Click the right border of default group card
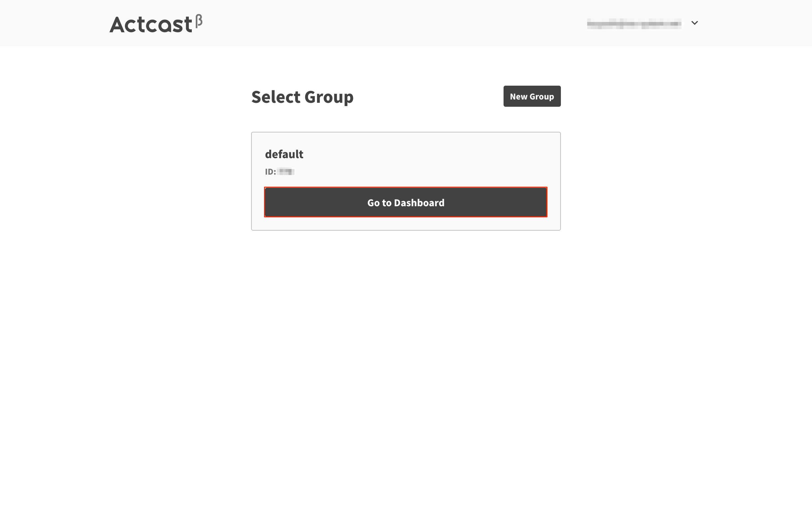This screenshot has width=812, height=510. (561, 181)
